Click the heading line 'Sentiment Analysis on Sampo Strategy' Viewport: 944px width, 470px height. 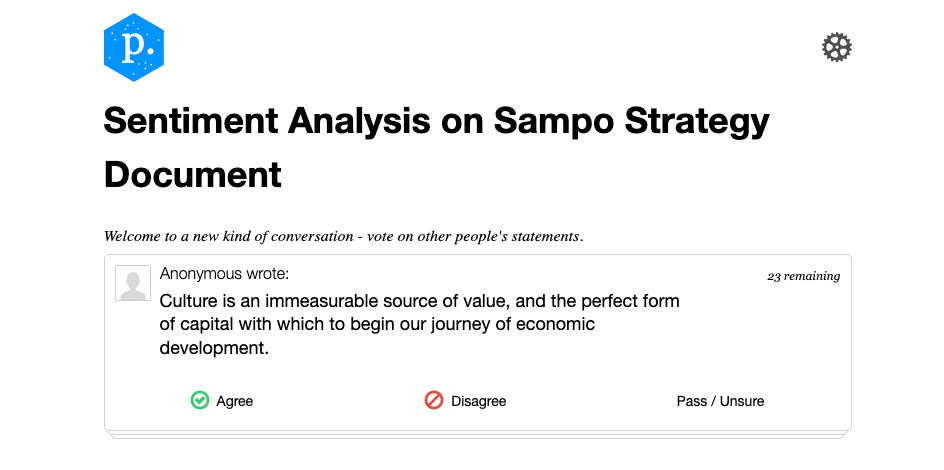tap(436, 120)
